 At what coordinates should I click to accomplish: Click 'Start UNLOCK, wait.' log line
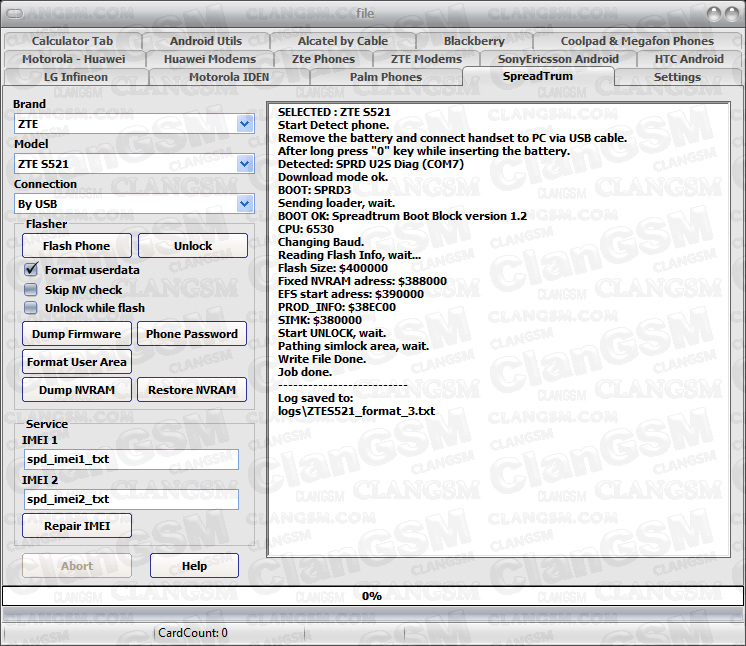click(332, 333)
